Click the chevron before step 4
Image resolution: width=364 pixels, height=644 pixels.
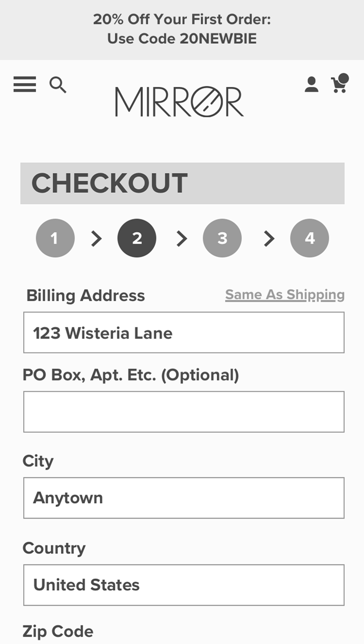click(269, 239)
